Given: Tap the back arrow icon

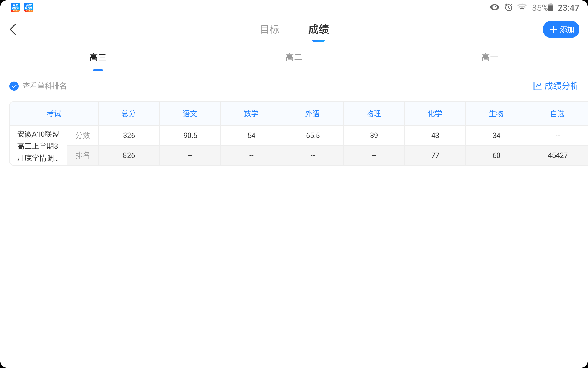Looking at the screenshot, I should click(x=13, y=29).
